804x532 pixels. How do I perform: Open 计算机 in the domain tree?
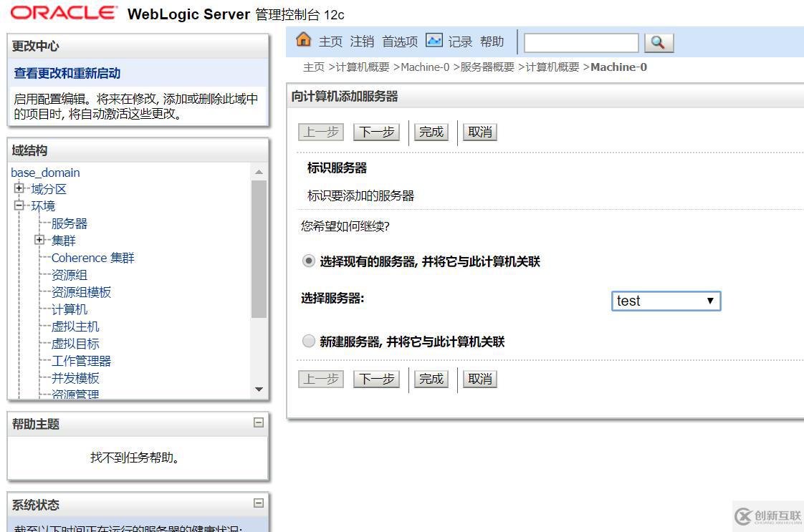pyautogui.click(x=70, y=309)
